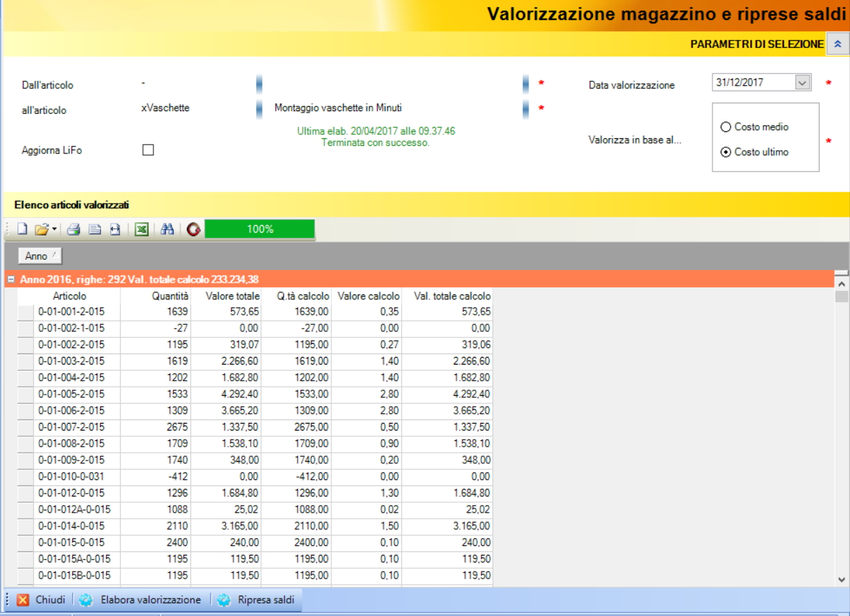The height and width of the screenshot is (616, 850).
Task: Open the folder icon's dropdown arrow
Action: 53,229
